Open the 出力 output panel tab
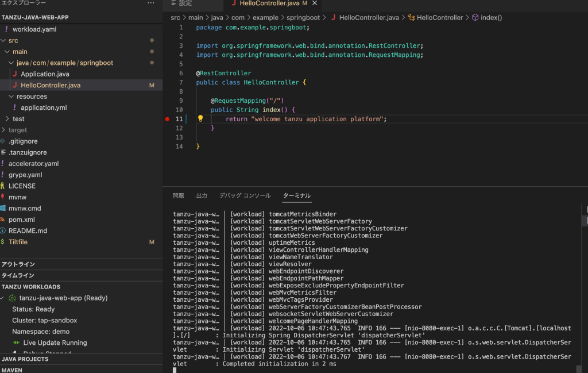588x373 pixels. pos(202,196)
